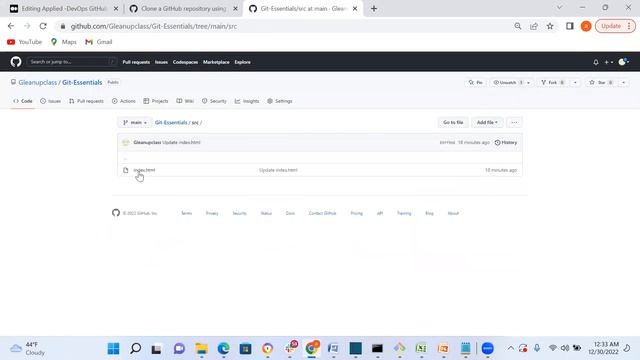Viewport: 640px width, 360px height.
Task: Open Chrome profile avatar
Action: (586, 26)
